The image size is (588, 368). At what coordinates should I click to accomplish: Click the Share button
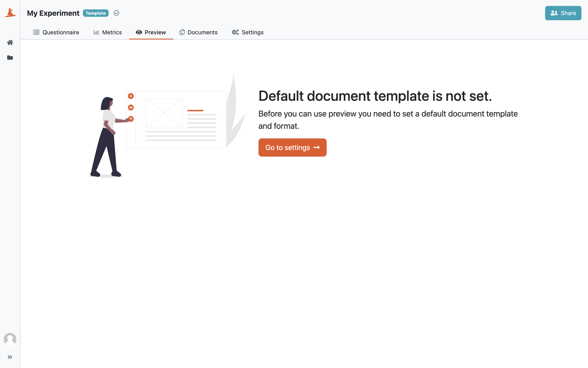(563, 13)
